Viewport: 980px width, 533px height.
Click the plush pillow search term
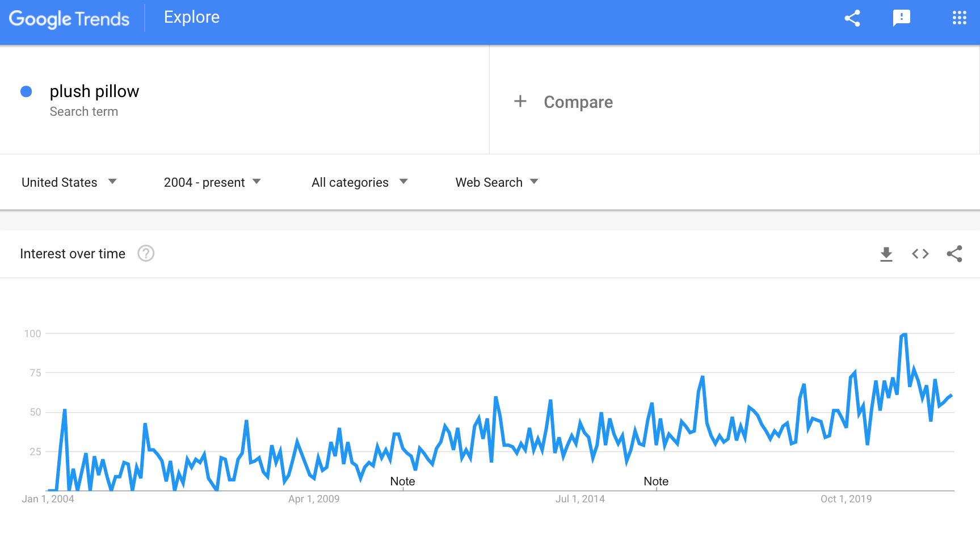pyautogui.click(x=94, y=91)
